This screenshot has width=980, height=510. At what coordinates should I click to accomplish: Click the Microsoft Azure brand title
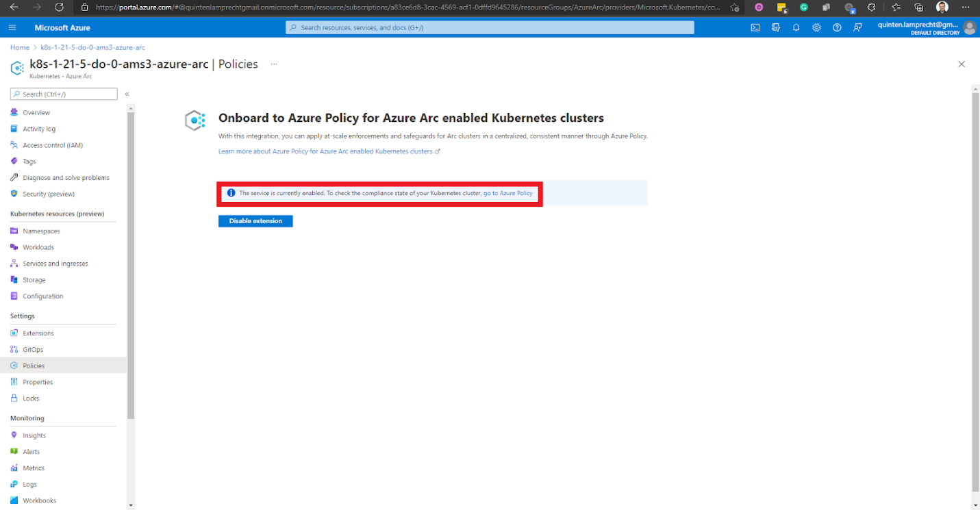point(62,27)
